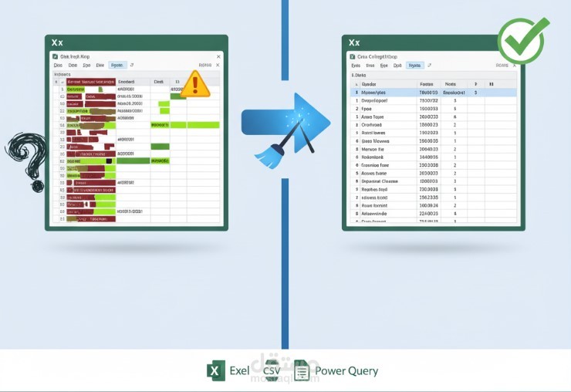Image resolution: width=571 pixels, height=392 pixels.
Task: Select the highlighted menu tab in right window
Action: click(x=415, y=66)
